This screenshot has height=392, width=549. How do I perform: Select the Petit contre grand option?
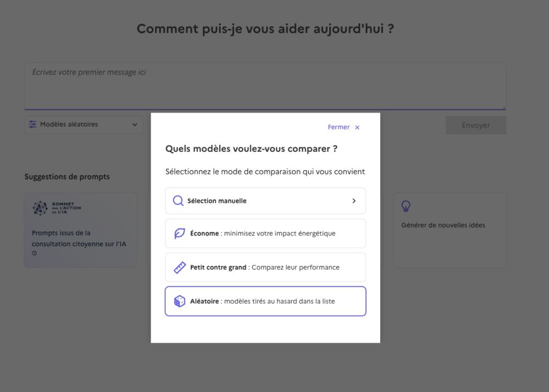click(265, 268)
